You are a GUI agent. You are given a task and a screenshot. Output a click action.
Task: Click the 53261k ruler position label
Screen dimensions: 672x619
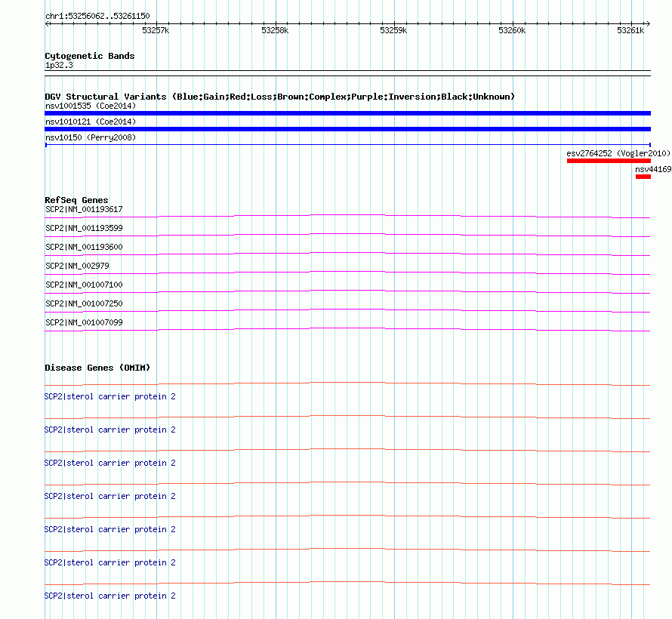pos(630,30)
